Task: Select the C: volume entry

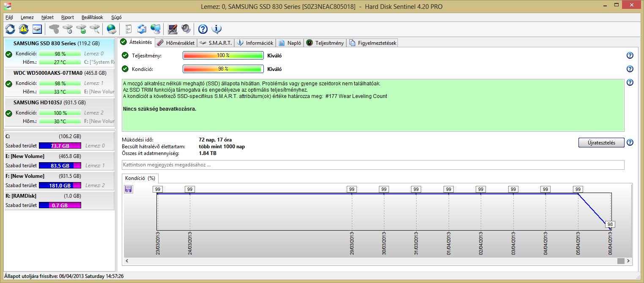Action: 59,141
